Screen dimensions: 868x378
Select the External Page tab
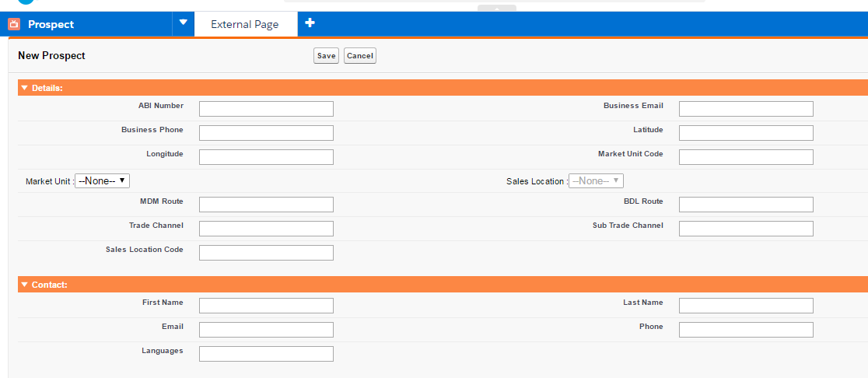pos(245,24)
